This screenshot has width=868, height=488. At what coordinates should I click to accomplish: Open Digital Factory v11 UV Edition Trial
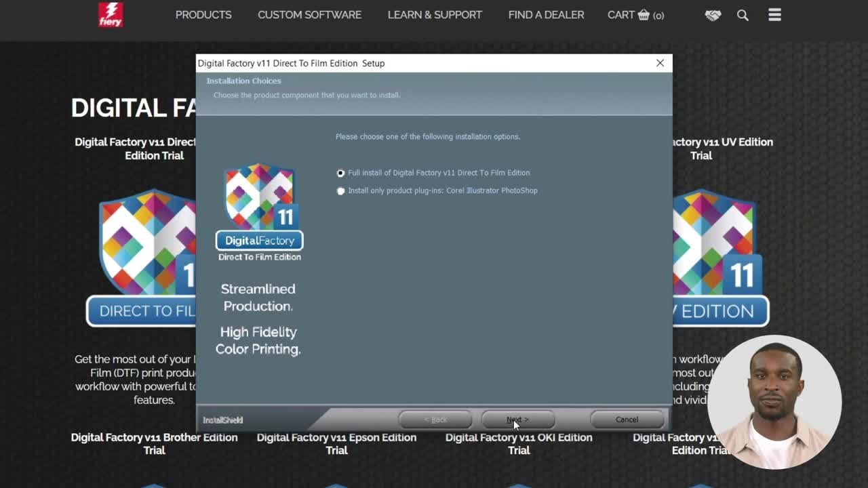click(x=722, y=148)
